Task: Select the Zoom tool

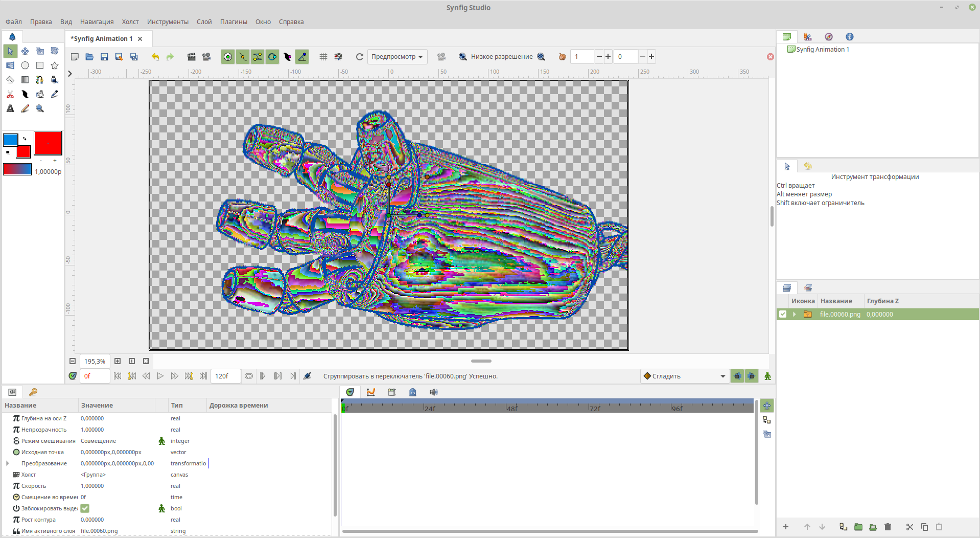Action: 39,108
